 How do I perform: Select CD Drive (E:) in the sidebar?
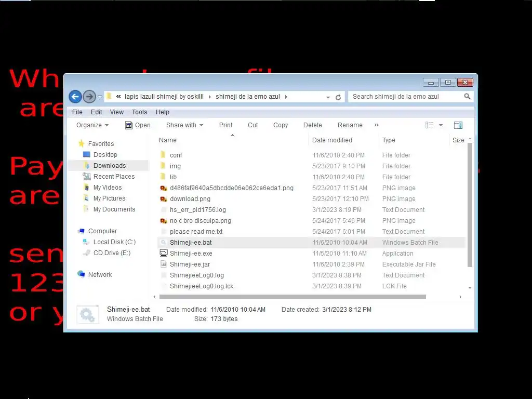coord(112,253)
